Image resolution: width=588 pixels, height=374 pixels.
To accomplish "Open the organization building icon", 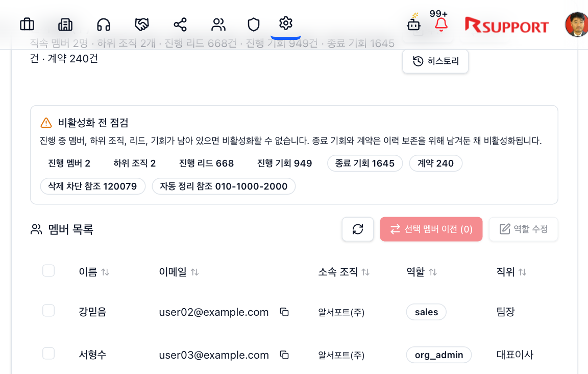I will [65, 24].
